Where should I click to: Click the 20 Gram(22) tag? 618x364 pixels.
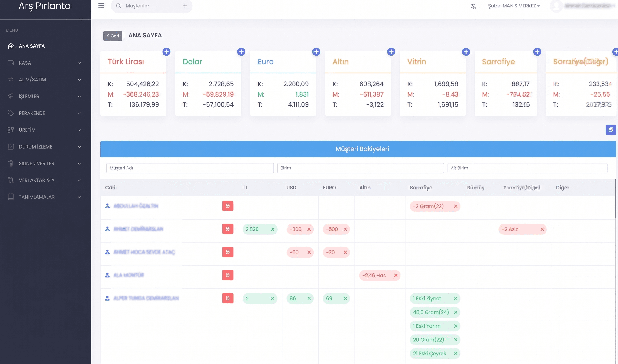pos(435,340)
